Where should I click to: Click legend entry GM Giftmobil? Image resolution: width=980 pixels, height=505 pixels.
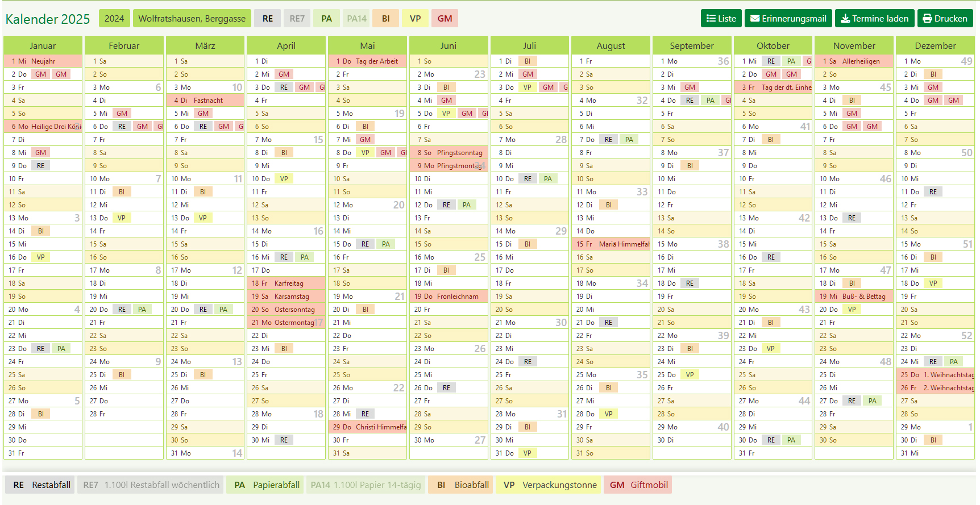(638, 485)
